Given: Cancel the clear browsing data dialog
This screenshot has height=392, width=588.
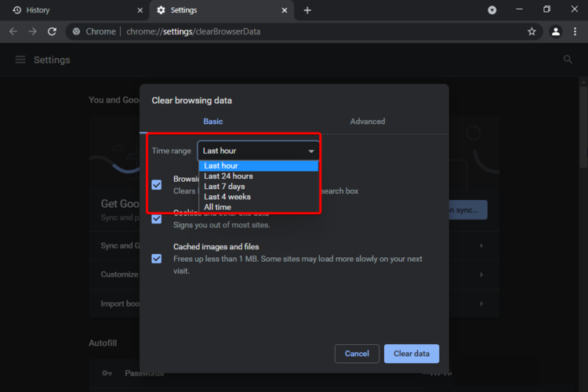Looking at the screenshot, I should (x=357, y=354).
